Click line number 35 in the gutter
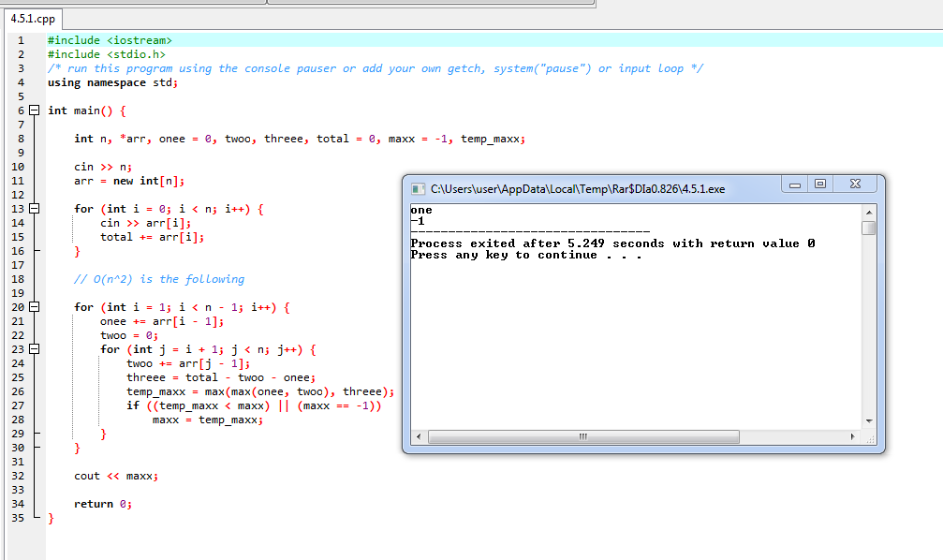 pyautogui.click(x=18, y=518)
